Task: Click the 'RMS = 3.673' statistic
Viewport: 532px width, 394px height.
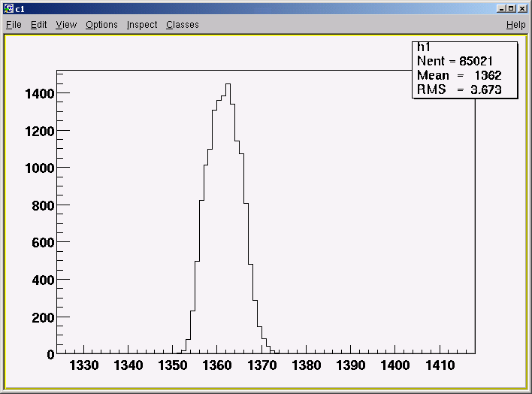Action: click(x=459, y=89)
